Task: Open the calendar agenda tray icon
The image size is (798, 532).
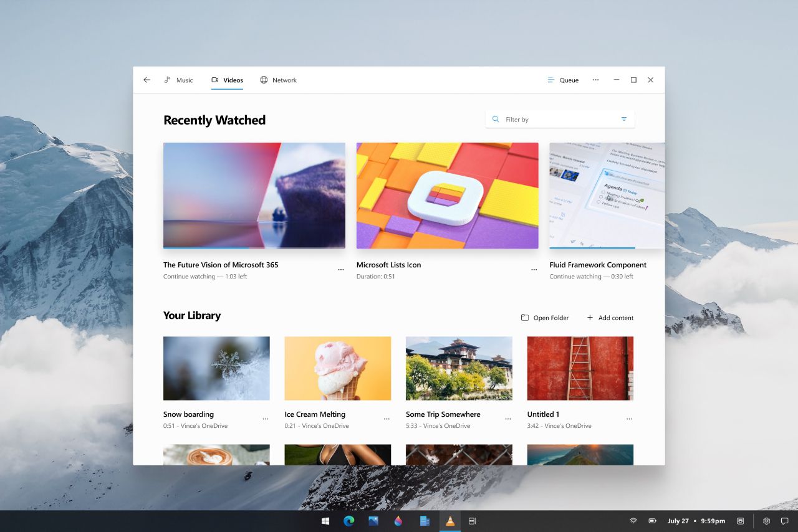Action: coord(741,521)
